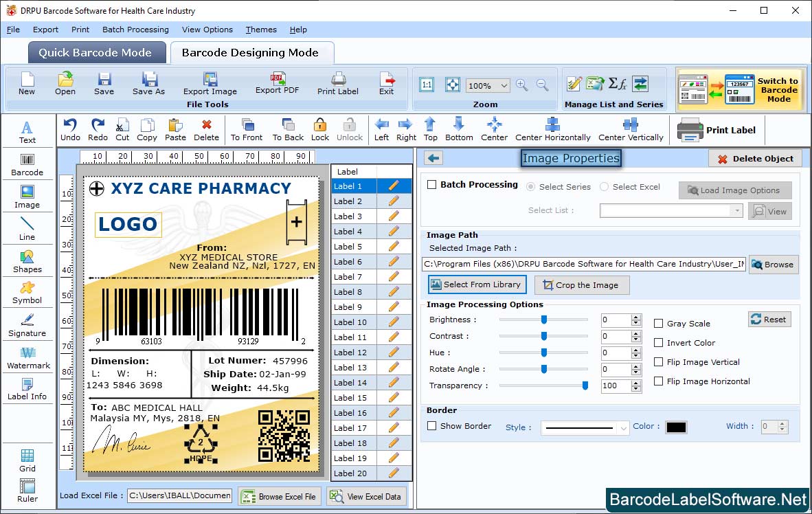Switch to Quick Barcode Mode tab
The image size is (812, 514).
click(97, 52)
